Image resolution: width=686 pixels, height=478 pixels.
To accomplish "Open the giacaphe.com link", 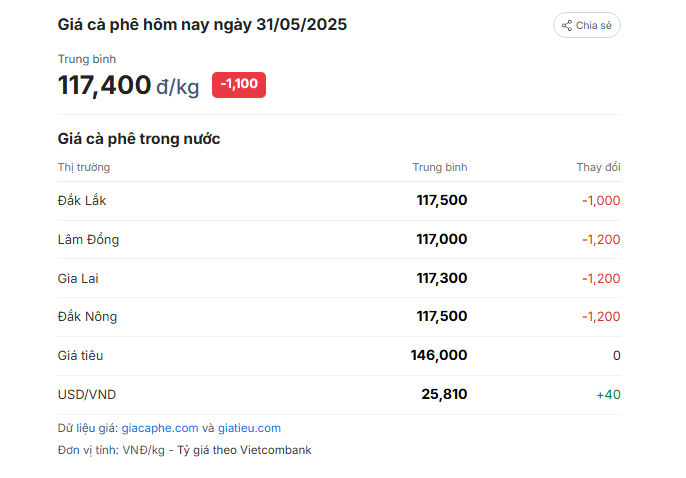I will [x=160, y=428].
